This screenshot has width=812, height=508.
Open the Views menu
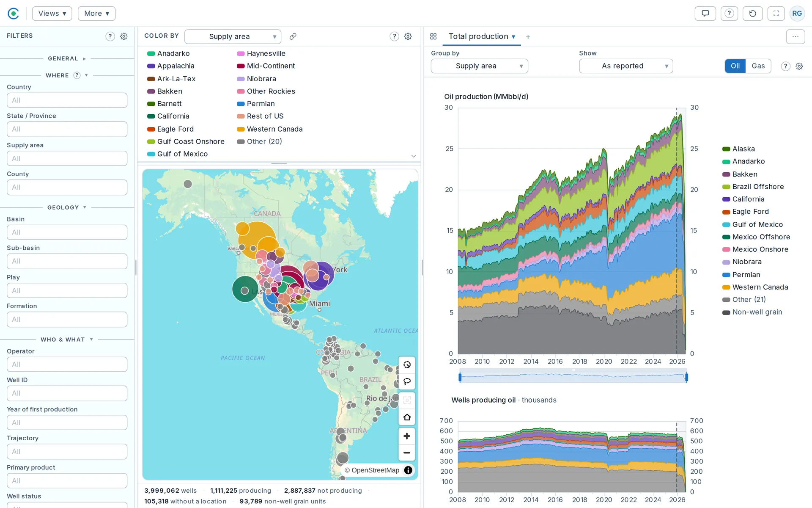coord(52,14)
